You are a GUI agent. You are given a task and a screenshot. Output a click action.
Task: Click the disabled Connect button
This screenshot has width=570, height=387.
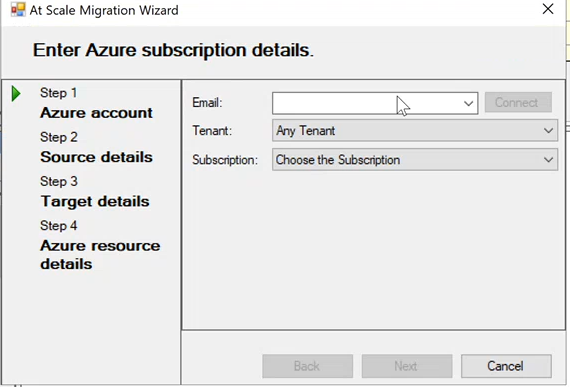pos(518,102)
